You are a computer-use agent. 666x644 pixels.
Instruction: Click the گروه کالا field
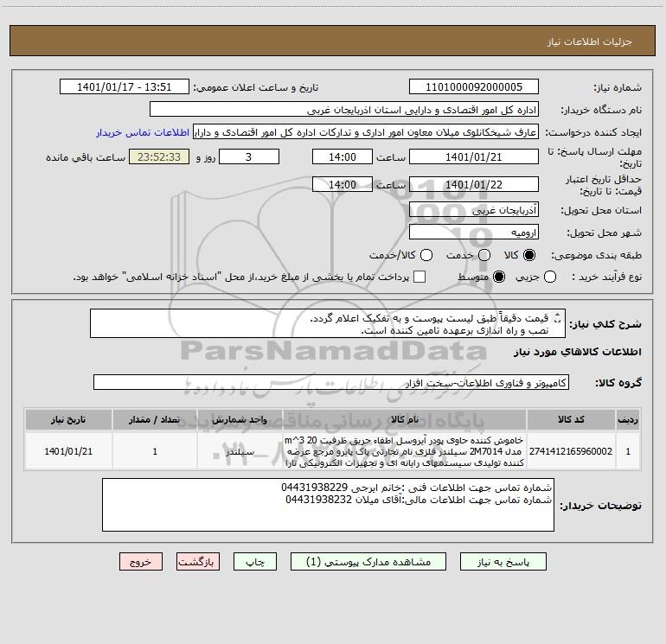[x=331, y=382]
